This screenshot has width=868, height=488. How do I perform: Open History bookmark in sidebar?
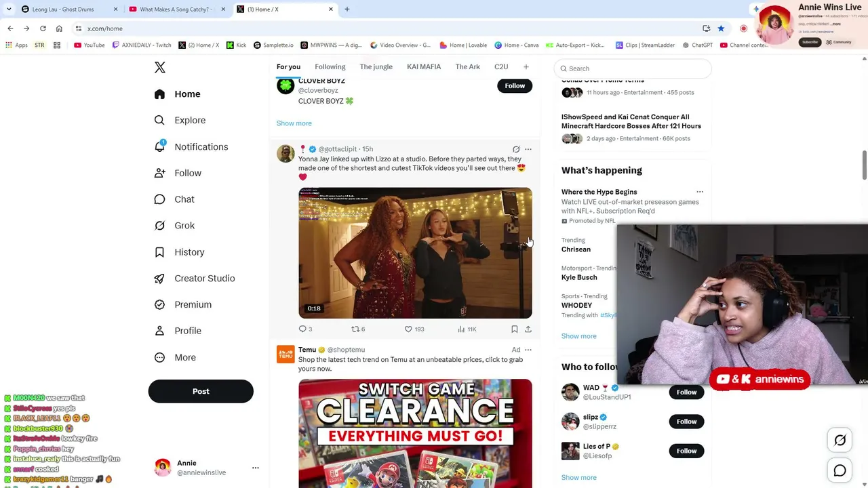[x=159, y=252]
